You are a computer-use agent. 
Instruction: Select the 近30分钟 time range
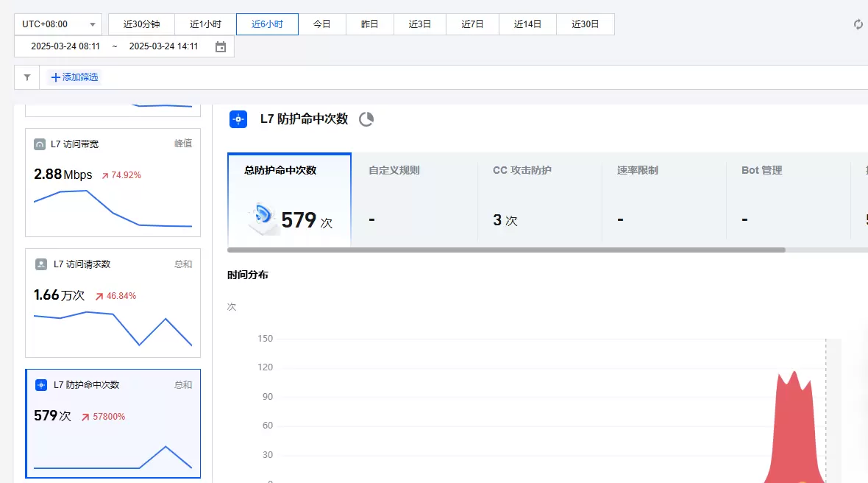tap(142, 24)
